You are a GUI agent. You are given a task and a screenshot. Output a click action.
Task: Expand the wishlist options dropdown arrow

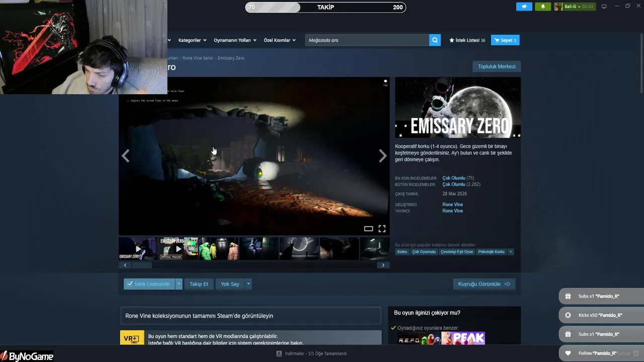click(x=179, y=284)
